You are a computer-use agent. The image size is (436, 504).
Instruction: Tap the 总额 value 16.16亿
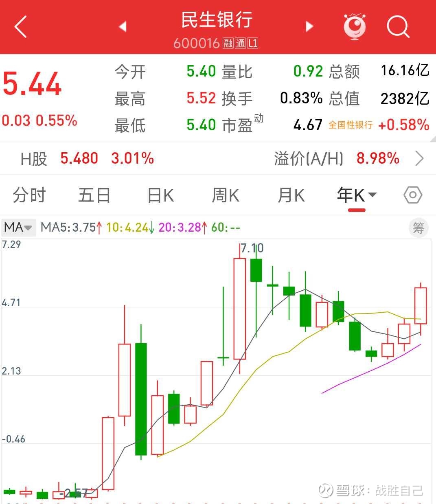(405, 70)
